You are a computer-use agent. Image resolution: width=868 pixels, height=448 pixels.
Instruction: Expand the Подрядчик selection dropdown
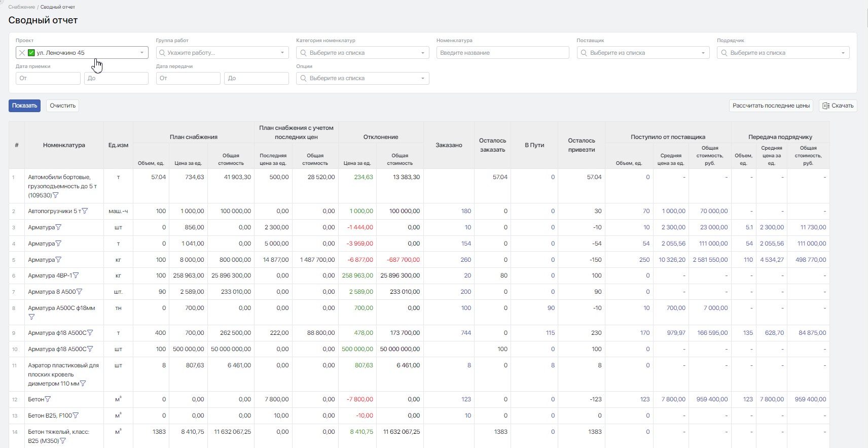(x=783, y=53)
